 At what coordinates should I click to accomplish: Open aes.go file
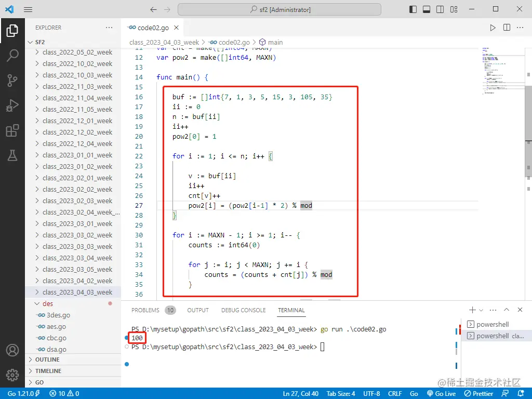[73, 326]
